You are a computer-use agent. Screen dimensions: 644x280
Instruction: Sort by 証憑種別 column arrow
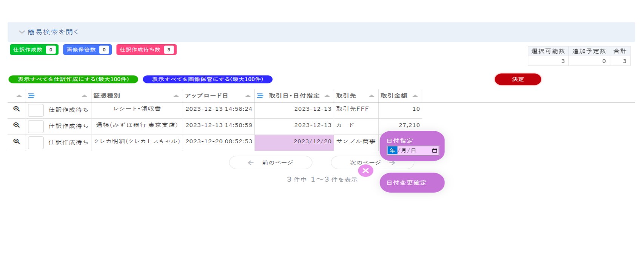tap(176, 96)
